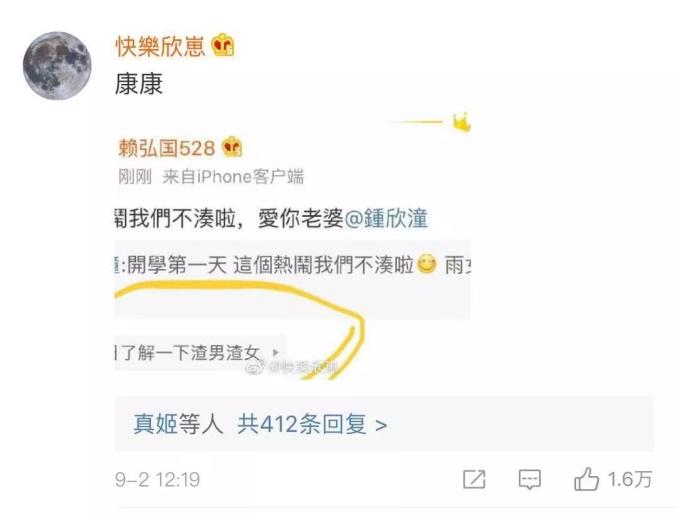
Task: Click the comment bubble icon
Action: [x=530, y=479]
